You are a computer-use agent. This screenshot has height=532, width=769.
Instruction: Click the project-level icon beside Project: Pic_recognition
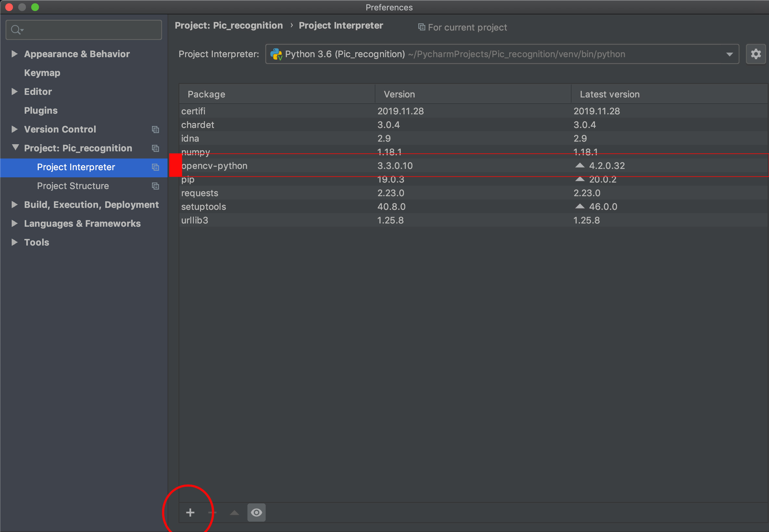(155, 148)
